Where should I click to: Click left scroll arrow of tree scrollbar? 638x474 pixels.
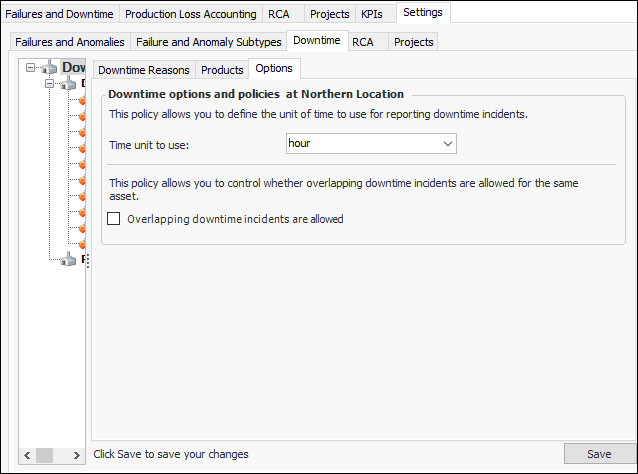pos(27,454)
